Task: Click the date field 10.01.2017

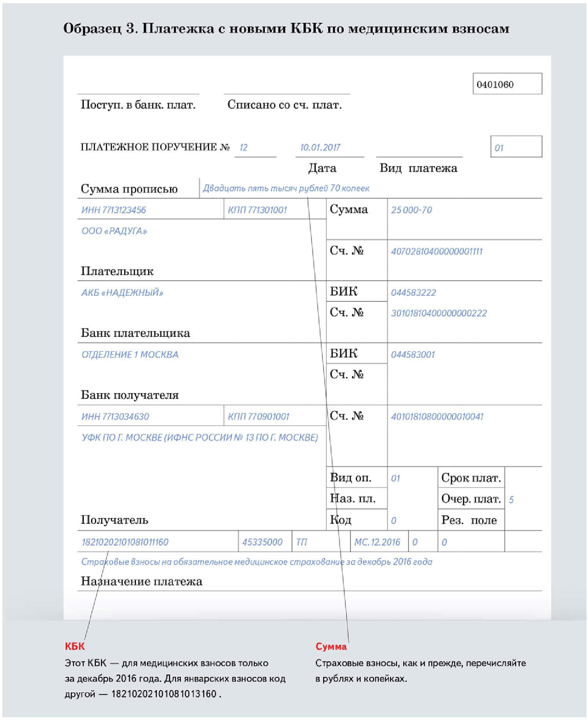Action: tap(329, 148)
